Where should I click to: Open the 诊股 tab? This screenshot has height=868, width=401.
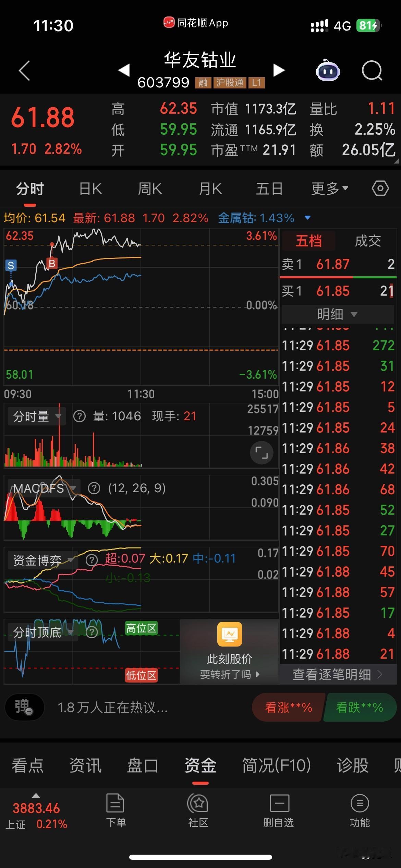click(353, 765)
